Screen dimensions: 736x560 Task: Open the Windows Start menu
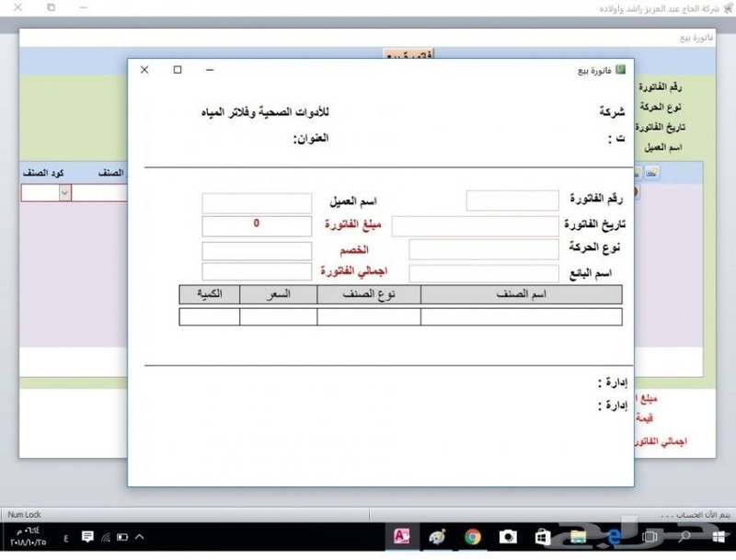719,536
